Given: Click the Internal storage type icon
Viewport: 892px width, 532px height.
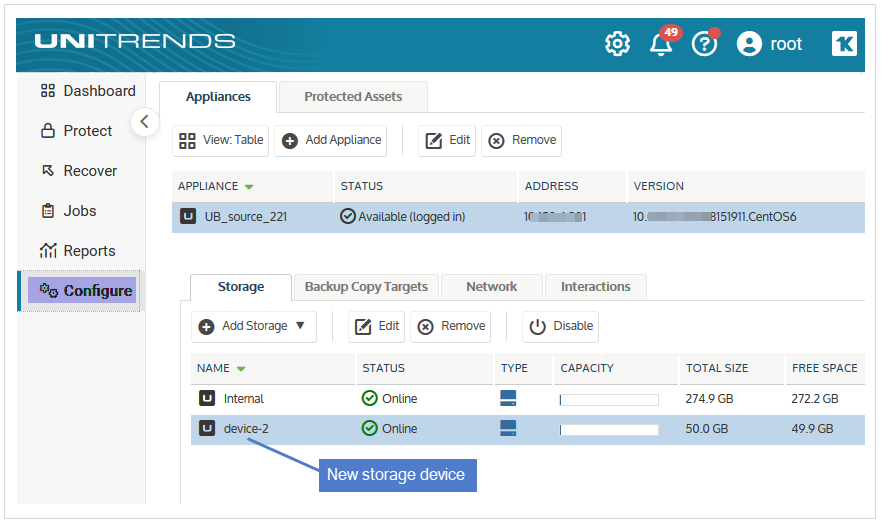Looking at the screenshot, I should (x=508, y=398).
